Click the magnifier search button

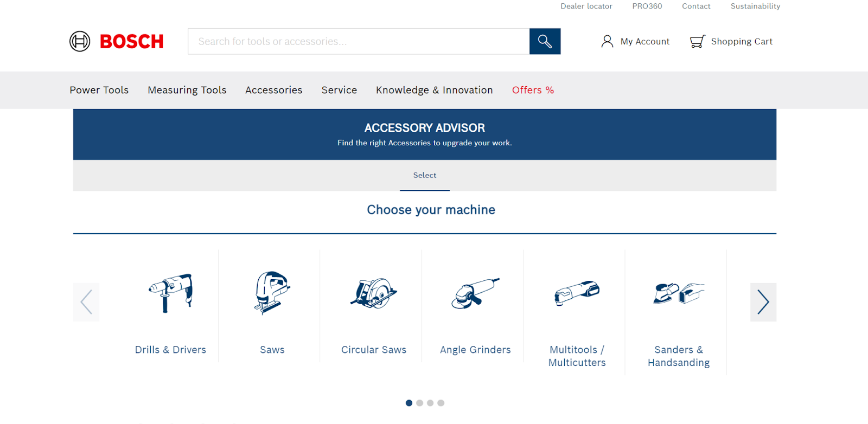(545, 41)
